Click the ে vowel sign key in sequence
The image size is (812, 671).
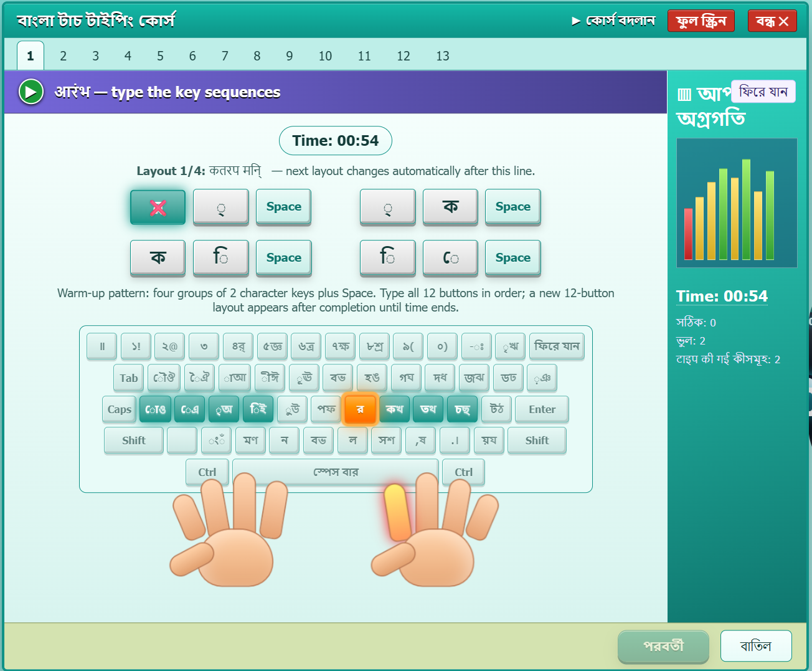click(x=451, y=257)
